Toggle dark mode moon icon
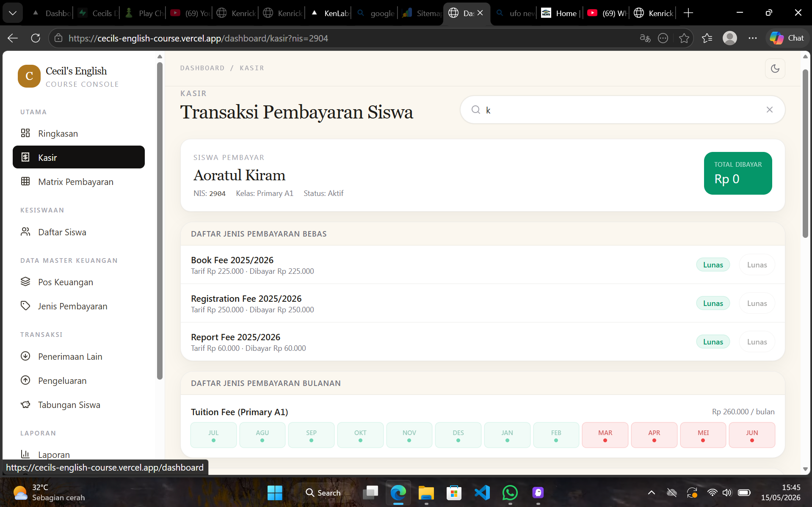The height and width of the screenshot is (507, 812). (775, 69)
